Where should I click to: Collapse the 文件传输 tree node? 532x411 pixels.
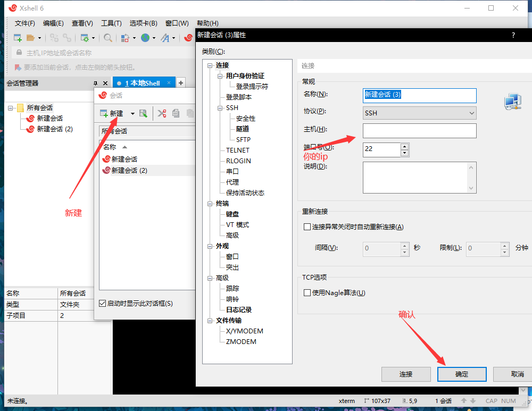(210, 321)
